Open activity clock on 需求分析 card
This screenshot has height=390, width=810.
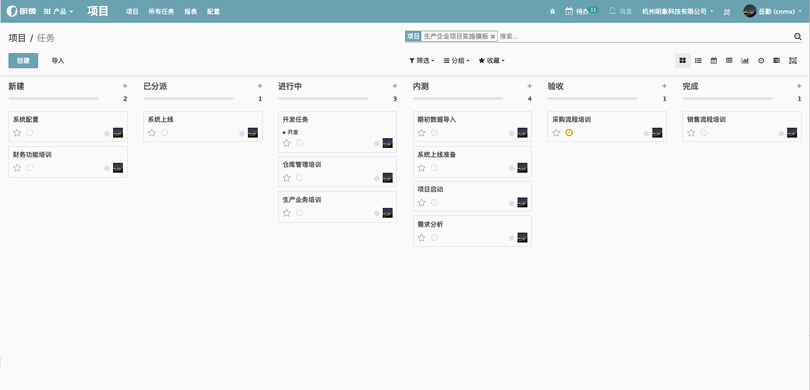tap(434, 238)
